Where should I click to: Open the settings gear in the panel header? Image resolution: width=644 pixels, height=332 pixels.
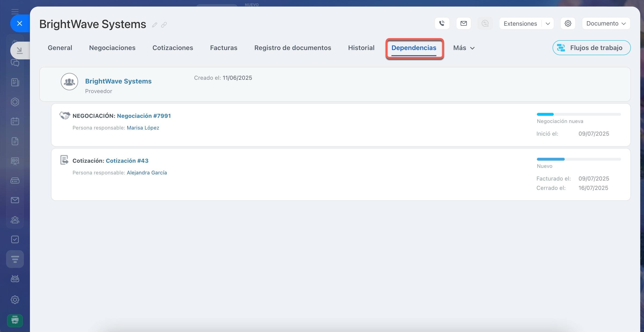pyautogui.click(x=568, y=24)
